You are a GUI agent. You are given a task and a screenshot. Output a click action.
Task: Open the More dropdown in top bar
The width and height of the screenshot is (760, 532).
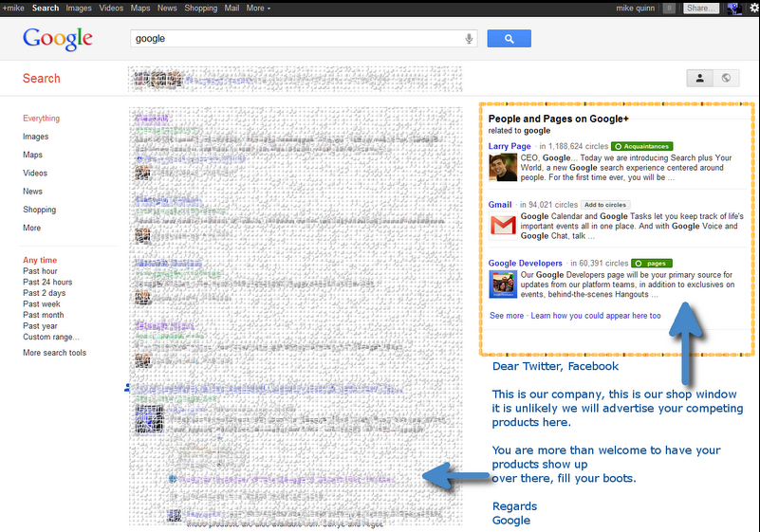pos(258,9)
